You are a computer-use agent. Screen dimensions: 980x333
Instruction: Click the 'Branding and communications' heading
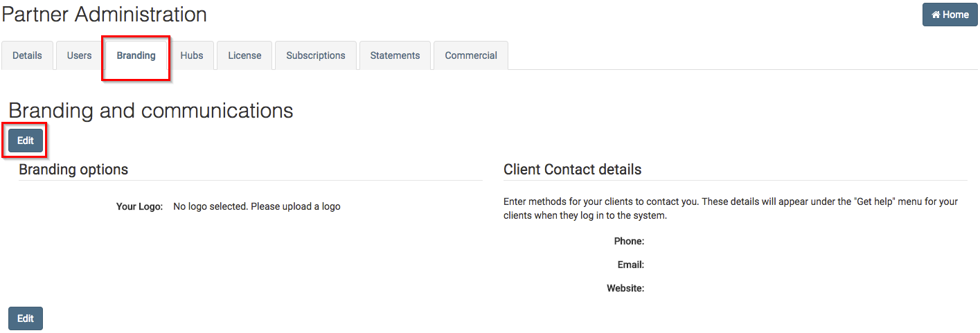(x=151, y=111)
